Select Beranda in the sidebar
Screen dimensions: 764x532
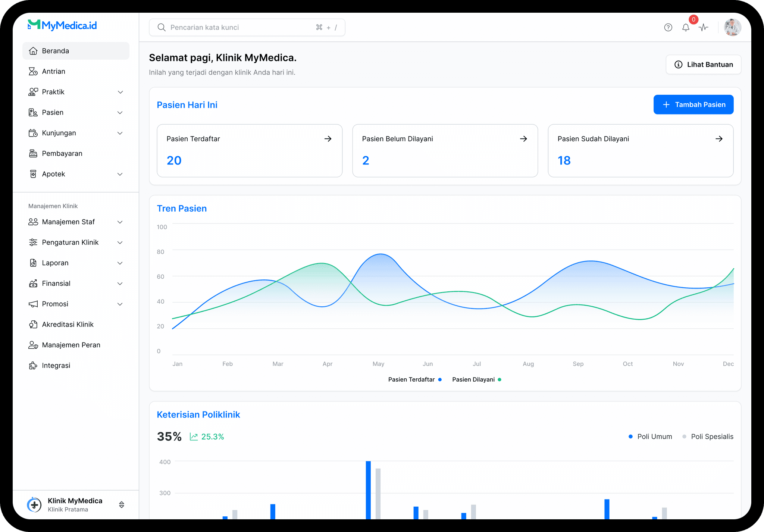click(76, 51)
